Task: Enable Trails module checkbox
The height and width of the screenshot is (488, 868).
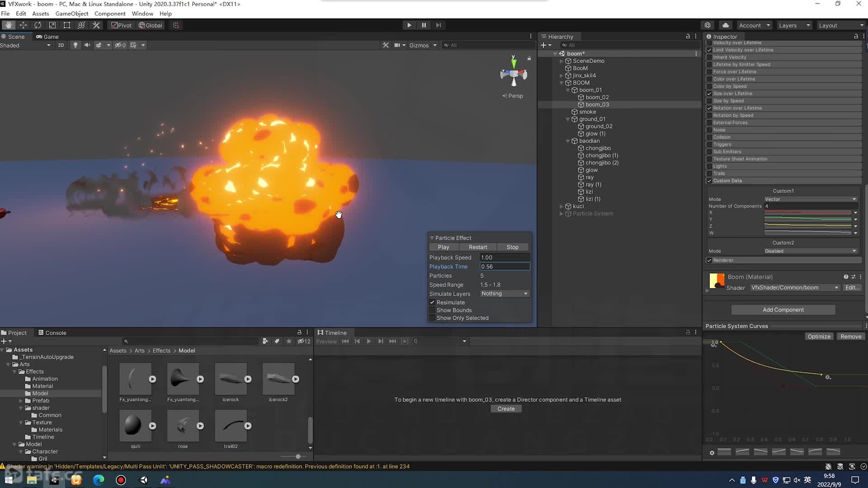Action: 709,174
